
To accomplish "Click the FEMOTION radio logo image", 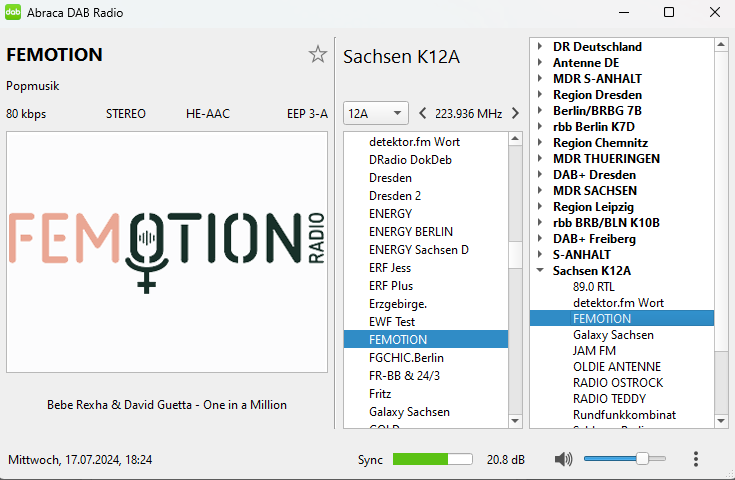I will 167,250.
